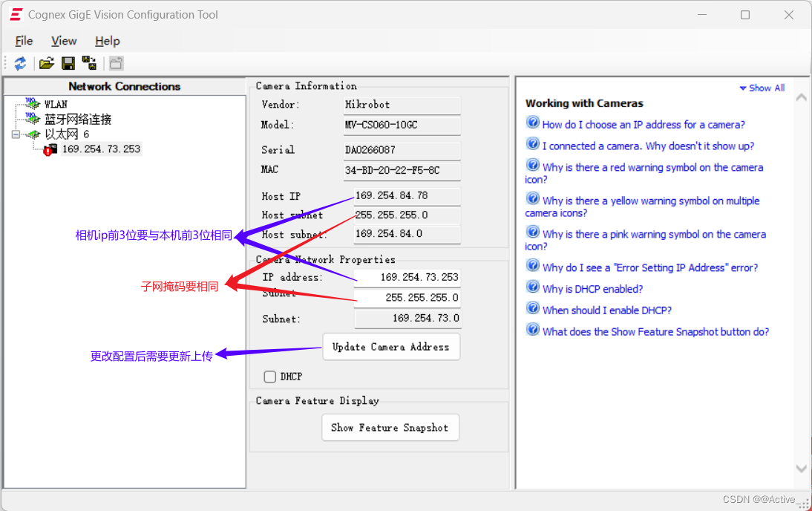The height and width of the screenshot is (511, 812).
Task: Open 'I connected a camera. Why doesn't it show up?'
Action: click(x=648, y=146)
